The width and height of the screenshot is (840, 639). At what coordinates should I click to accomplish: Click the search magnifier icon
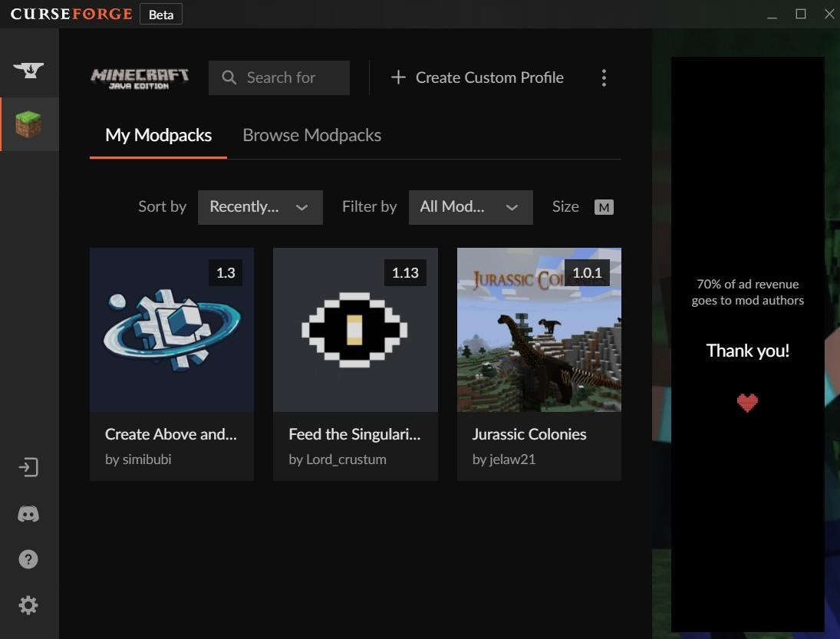pyautogui.click(x=229, y=77)
